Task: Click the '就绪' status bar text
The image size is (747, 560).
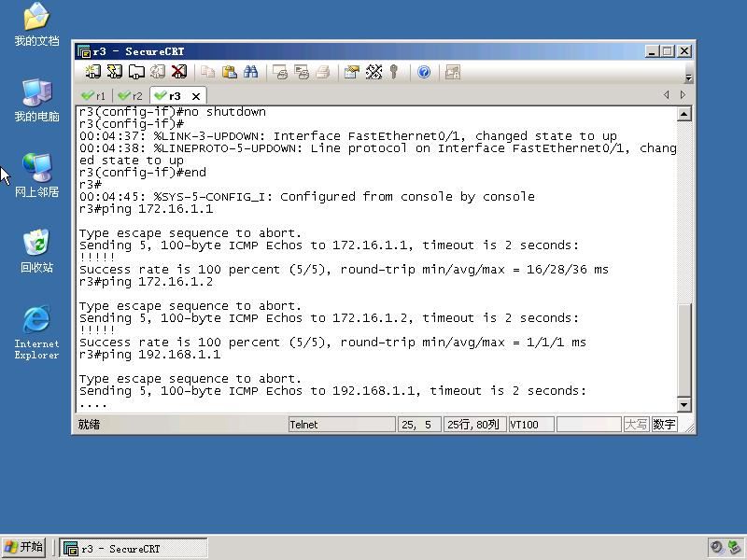Action: tap(89, 425)
